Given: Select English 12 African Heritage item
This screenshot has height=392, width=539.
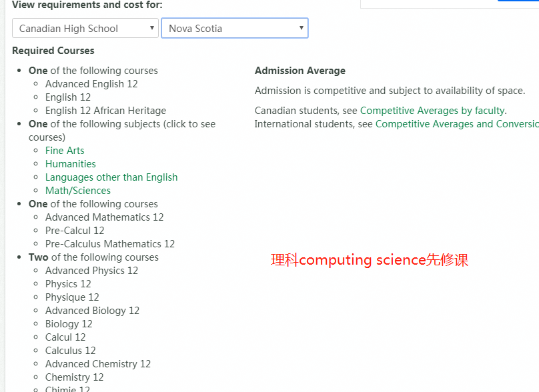Looking at the screenshot, I should click(105, 111).
